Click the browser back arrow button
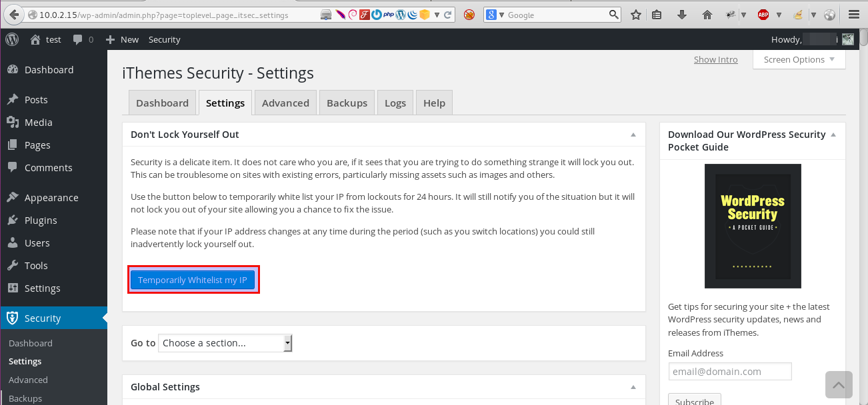 [x=13, y=14]
